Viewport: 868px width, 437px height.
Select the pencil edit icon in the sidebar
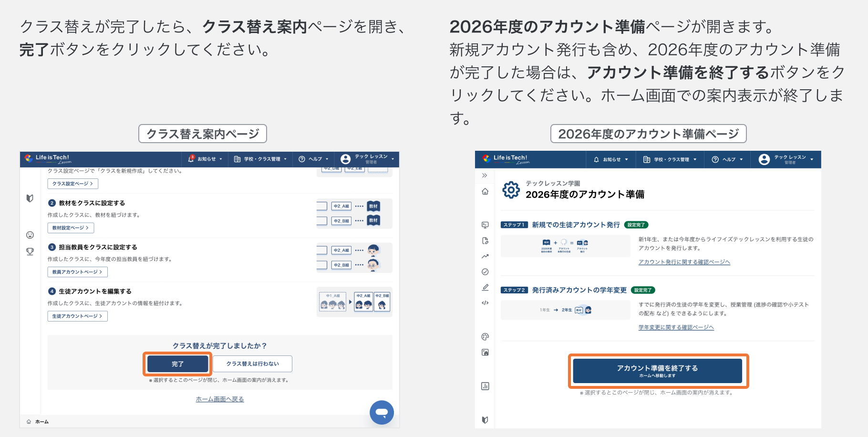(485, 287)
